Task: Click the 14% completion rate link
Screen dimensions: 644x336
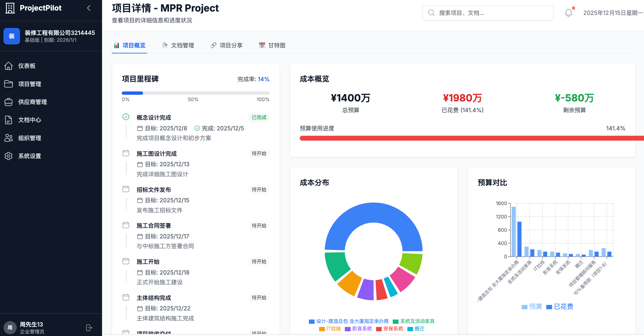Action: (264, 79)
